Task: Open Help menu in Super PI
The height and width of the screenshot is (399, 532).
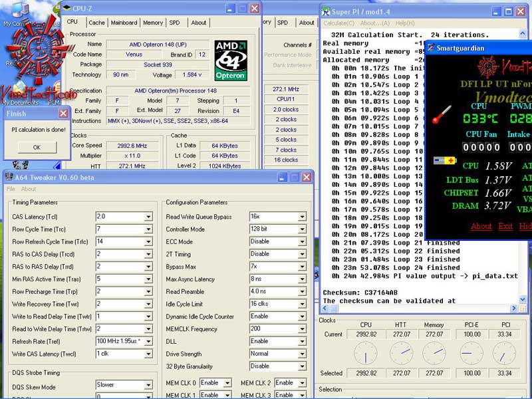Action: 405,23
